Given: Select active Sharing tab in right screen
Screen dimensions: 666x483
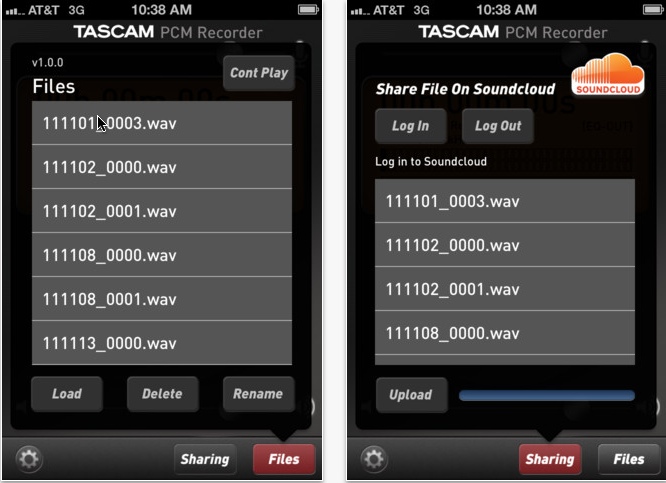Looking at the screenshot, I should 550,459.
